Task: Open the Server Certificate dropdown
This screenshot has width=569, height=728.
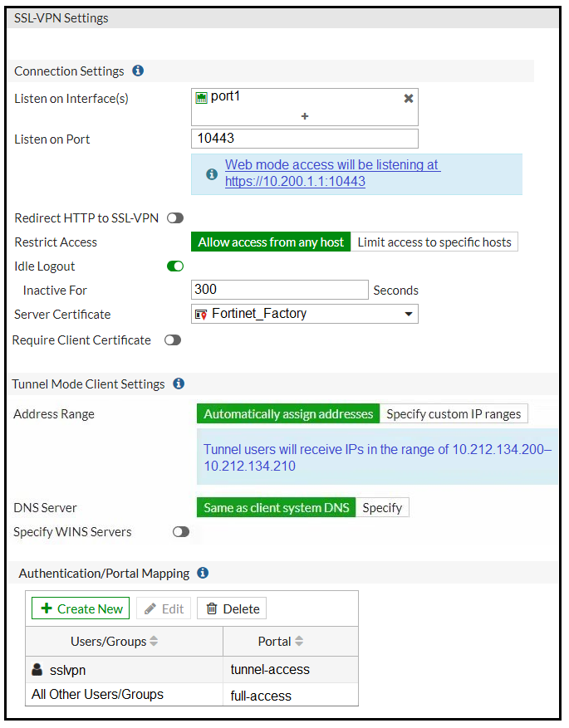Action: point(305,314)
